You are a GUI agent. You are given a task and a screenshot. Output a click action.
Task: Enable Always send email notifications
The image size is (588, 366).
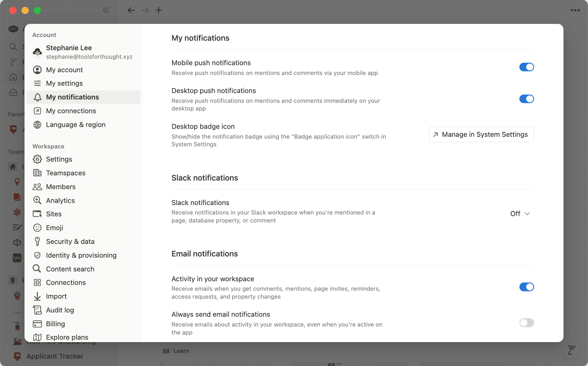tap(526, 323)
